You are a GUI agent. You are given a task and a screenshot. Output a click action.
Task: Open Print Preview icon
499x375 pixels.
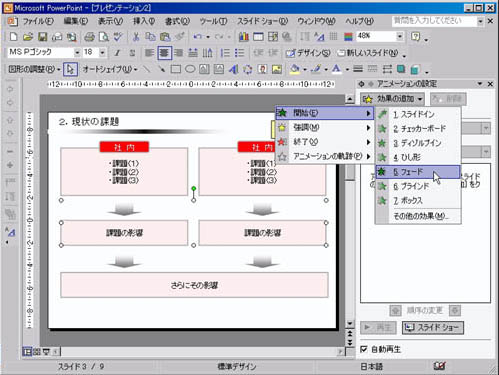104,37
